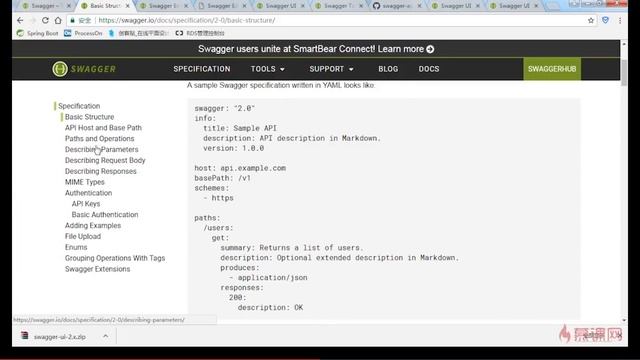The height and width of the screenshot is (360, 640).
Task: Close the GitHub swagger browser tab
Action: [419, 6]
